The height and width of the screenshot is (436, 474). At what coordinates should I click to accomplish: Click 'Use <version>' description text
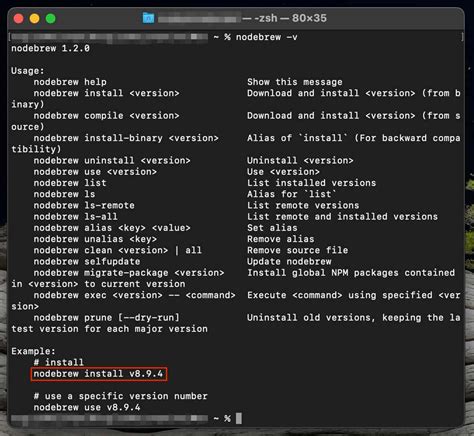(283, 172)
